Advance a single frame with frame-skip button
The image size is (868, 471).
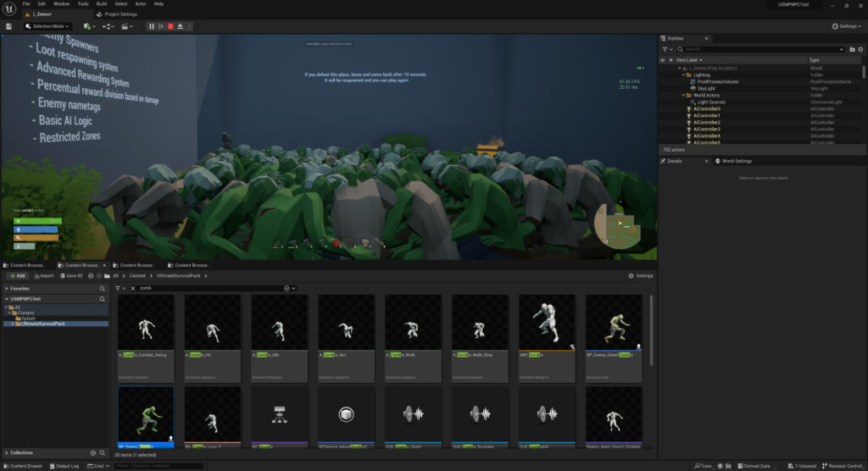click(161, 26)
